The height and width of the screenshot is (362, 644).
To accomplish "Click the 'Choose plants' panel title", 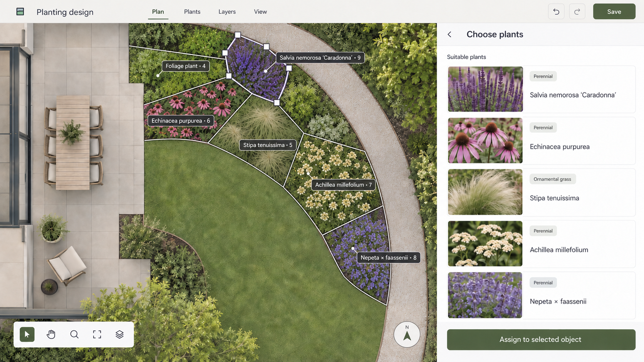I will (x=495, y=34).
